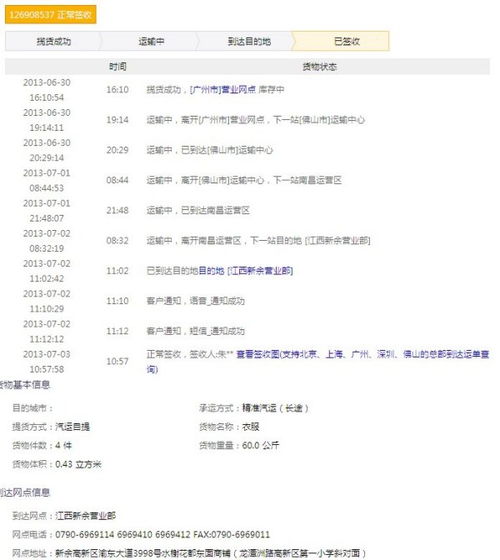
Task: Click the 2013-07-01 21:48:07 timestamp
Action: [47, 211]
